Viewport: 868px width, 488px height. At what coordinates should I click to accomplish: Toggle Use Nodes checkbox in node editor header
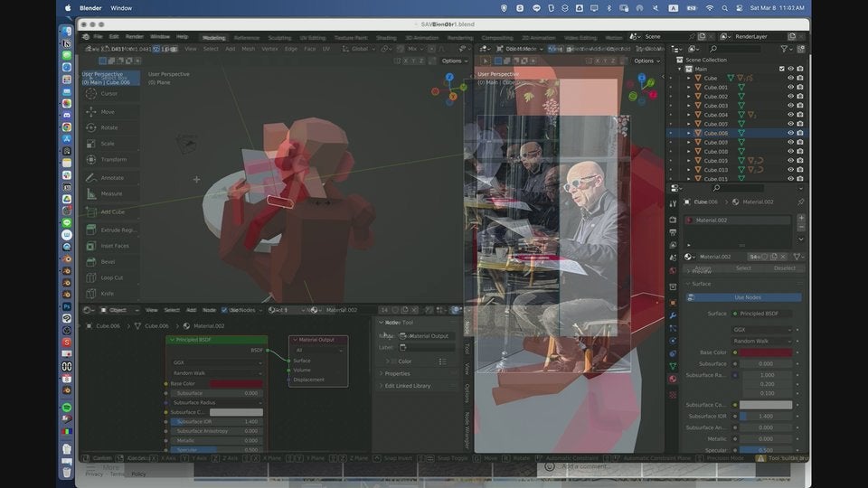tap(224, 310)
